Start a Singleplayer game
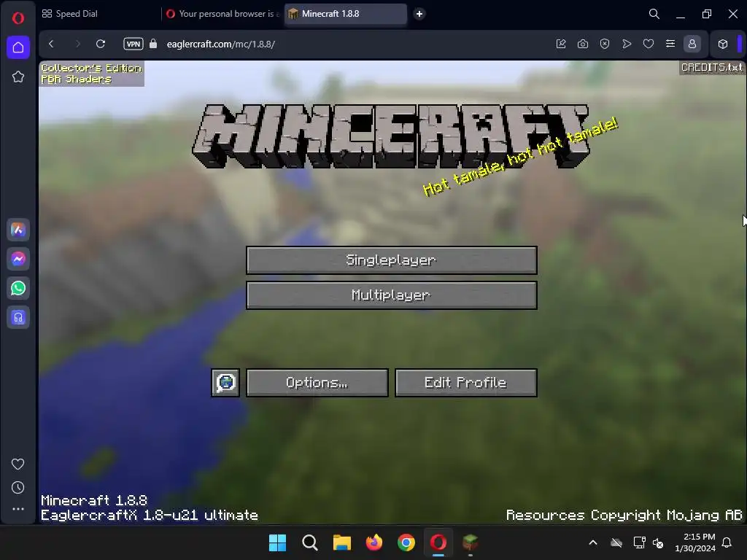 [391, 260]
